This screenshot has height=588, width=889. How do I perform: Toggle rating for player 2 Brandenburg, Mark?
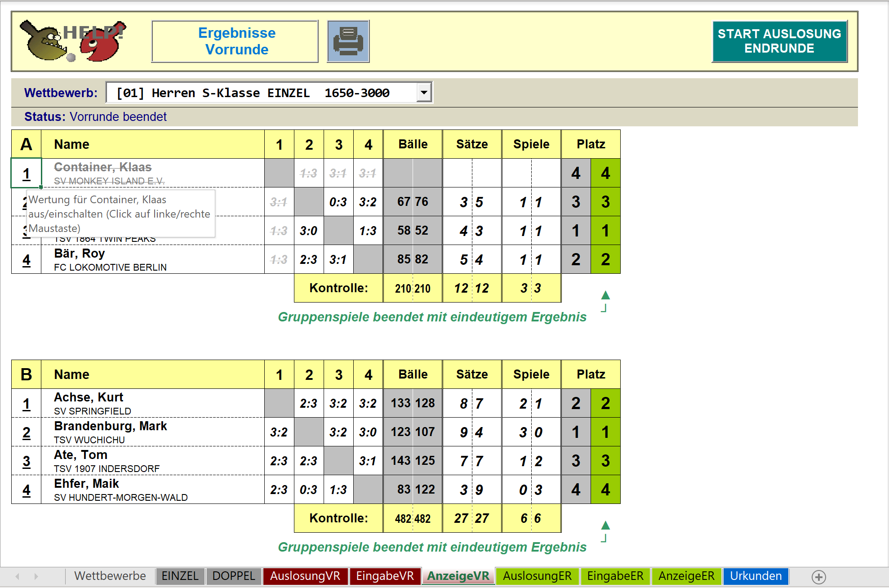click(x=27, y=432)
